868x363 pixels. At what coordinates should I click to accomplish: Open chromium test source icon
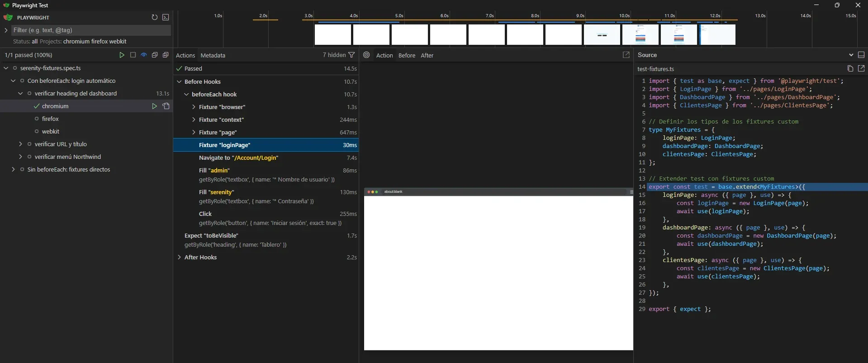pos(166,106)
